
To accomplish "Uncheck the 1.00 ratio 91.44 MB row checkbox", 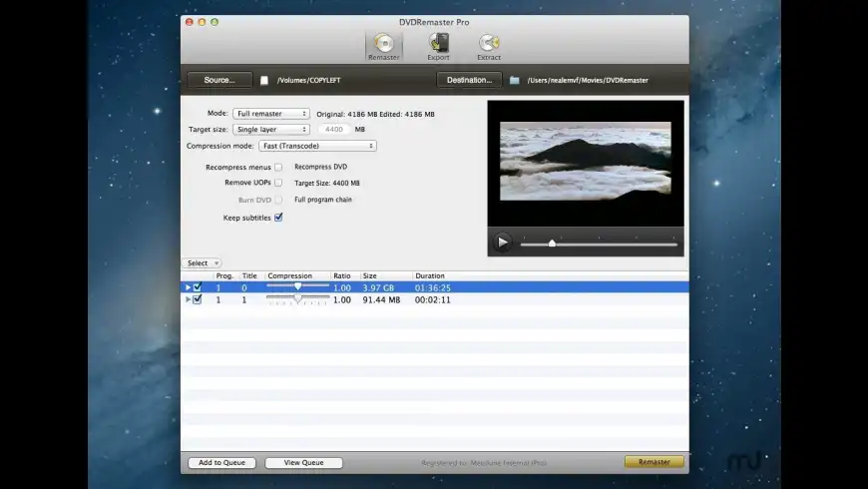I will [198, 299].
